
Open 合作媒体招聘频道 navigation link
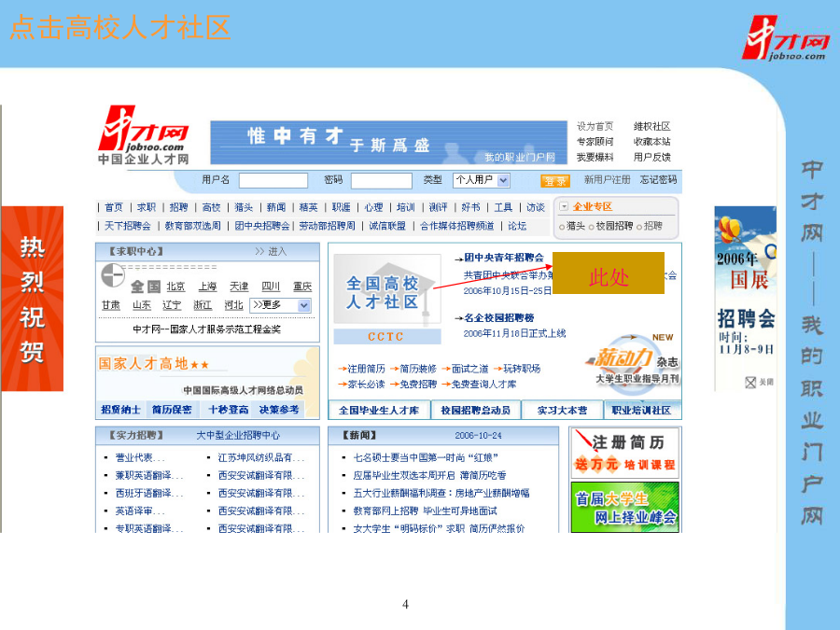point(457,226)
